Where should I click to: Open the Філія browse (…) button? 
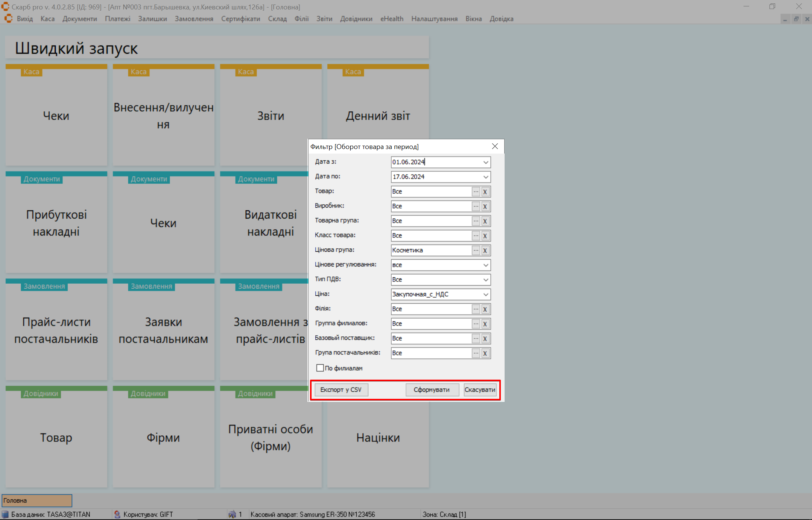coord(476,309)
